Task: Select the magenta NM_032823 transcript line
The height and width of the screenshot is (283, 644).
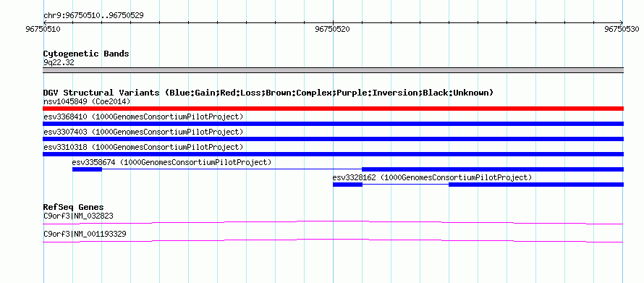Action: tap(333, 223)
